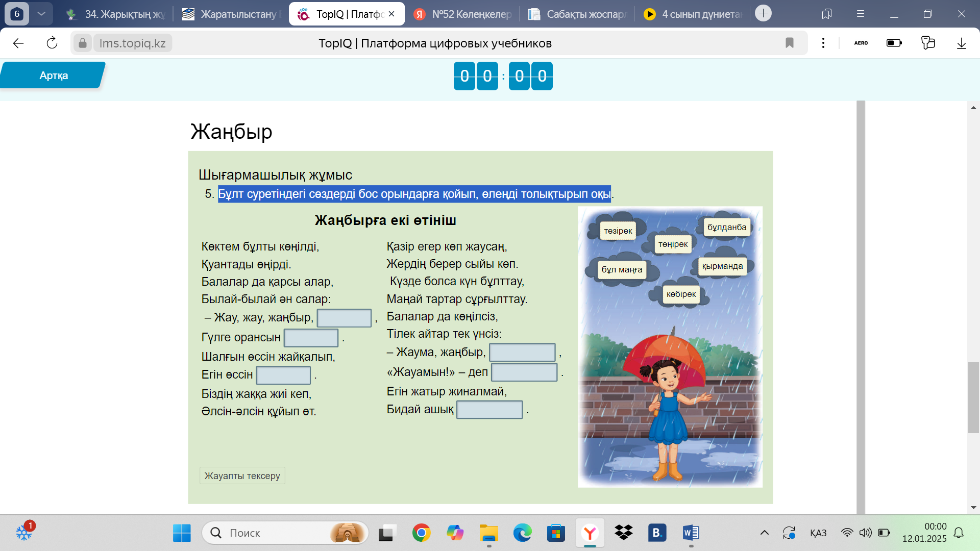Screen dimensions: 980x551
Task: Open the browser downloads icon
Action: (961, 43)
